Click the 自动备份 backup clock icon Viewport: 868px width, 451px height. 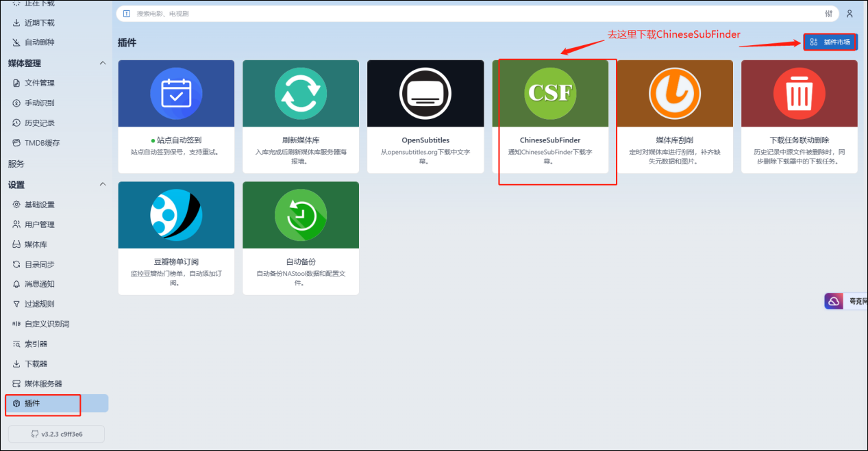(x=300, y=215)
